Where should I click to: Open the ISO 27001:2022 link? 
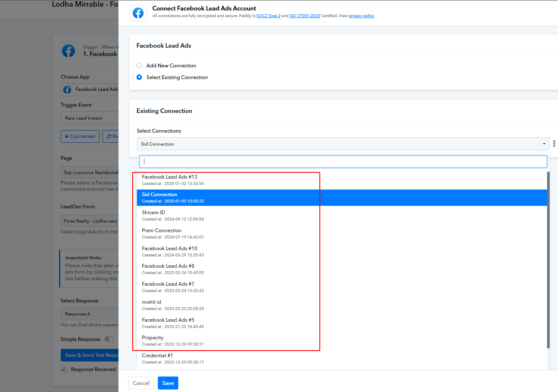pos(305,16)
